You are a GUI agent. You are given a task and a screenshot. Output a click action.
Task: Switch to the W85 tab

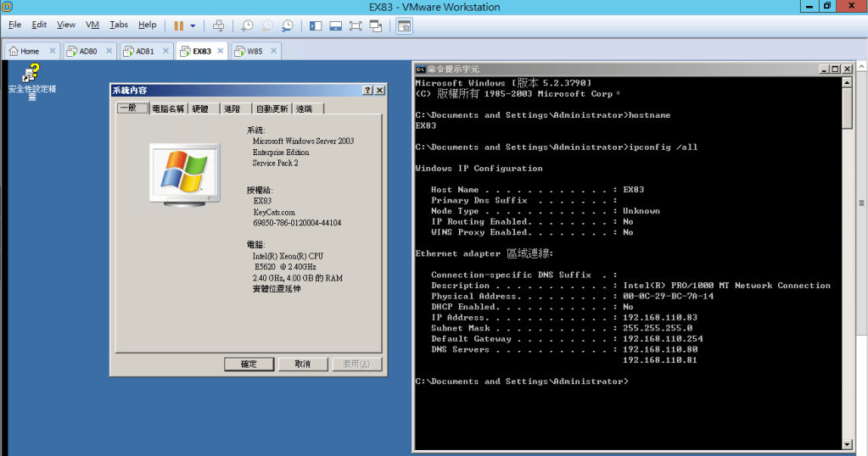255,51
